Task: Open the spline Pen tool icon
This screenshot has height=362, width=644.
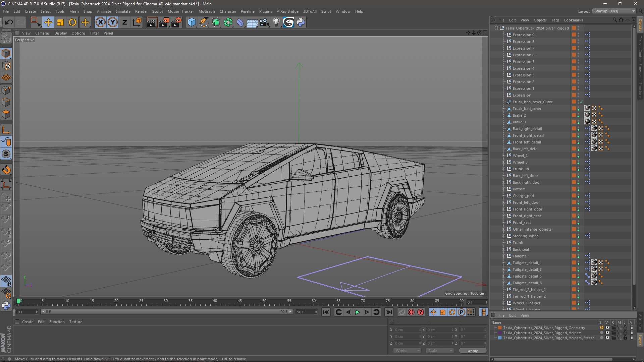Action: 204,22
